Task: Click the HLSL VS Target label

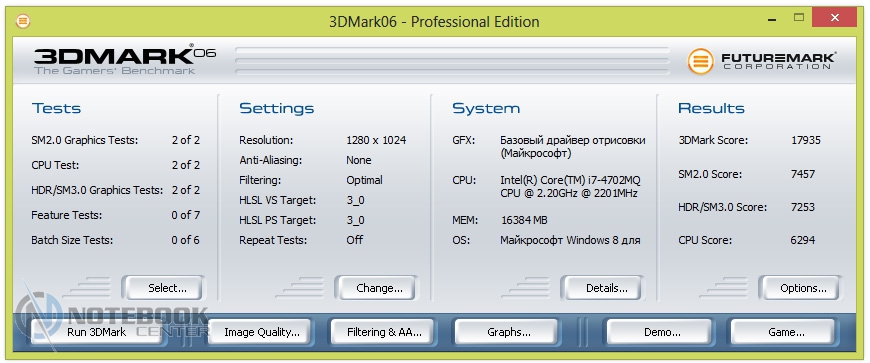Action: click(x=277, y=200)
